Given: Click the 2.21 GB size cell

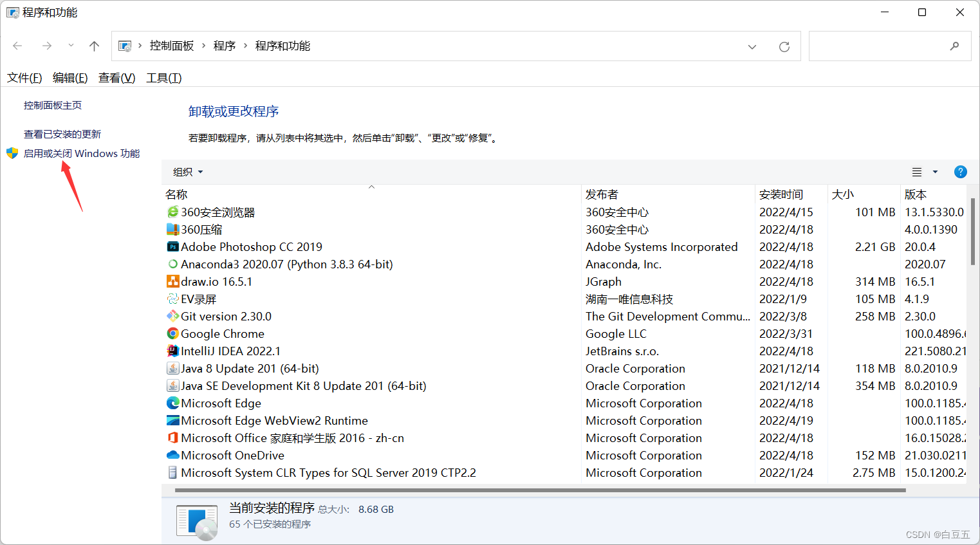Looking at the screenshot, I should click(875, 246).
